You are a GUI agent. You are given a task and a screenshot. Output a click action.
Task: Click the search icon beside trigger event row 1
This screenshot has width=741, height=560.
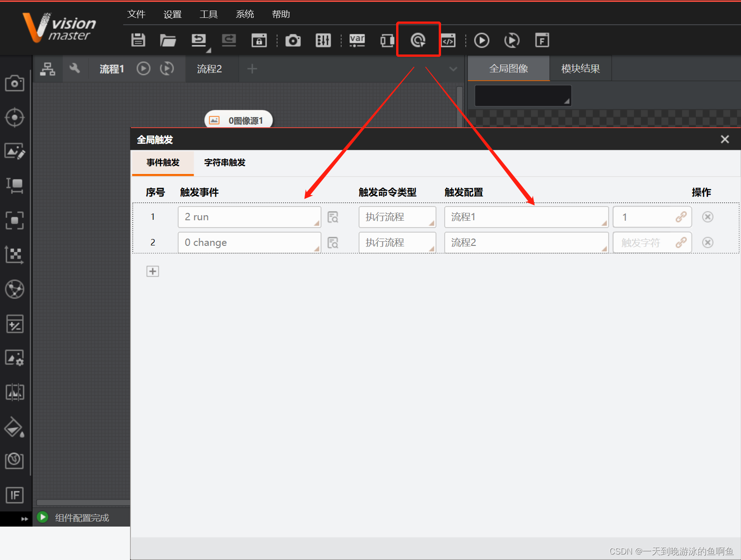333,217
